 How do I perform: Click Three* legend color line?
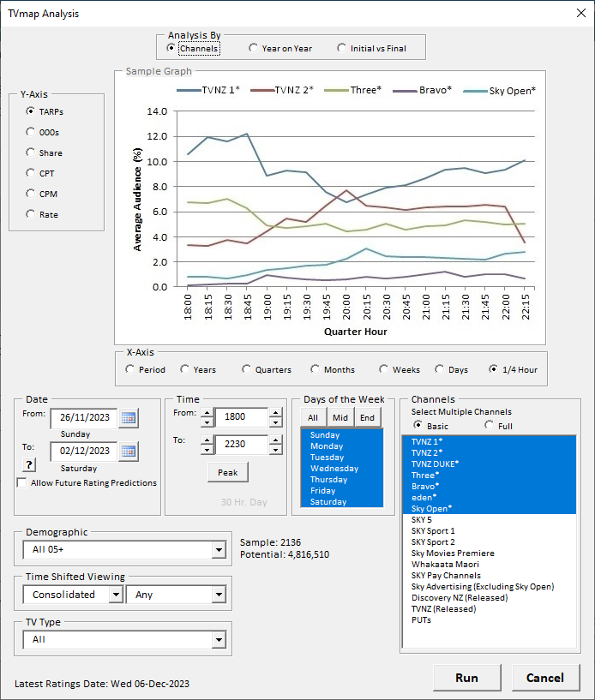pyautogui.click(x=336, y=90)
